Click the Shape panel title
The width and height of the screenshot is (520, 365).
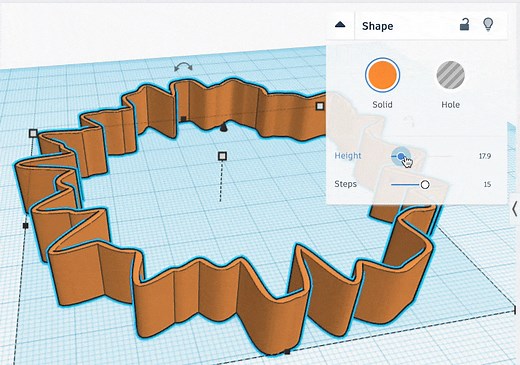tap(378, 26)
